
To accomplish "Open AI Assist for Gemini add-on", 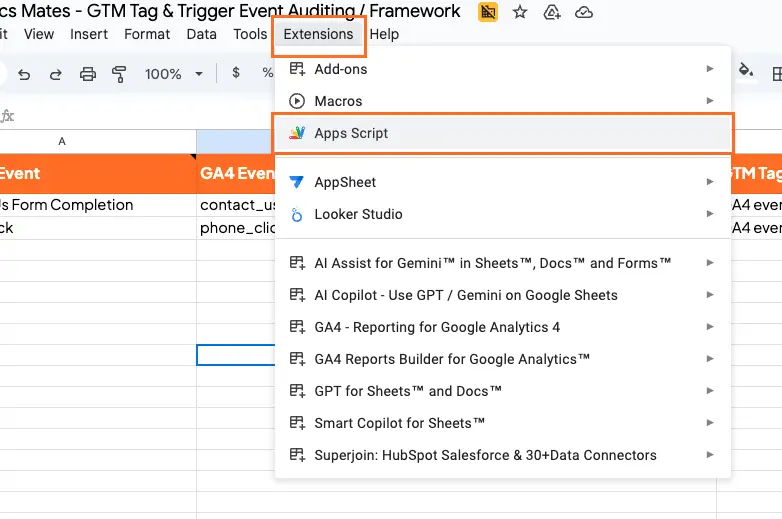I will point(503,263).
